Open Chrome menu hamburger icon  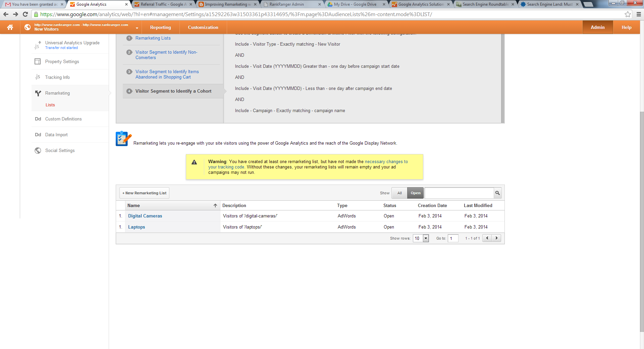[x=639, y=14]
